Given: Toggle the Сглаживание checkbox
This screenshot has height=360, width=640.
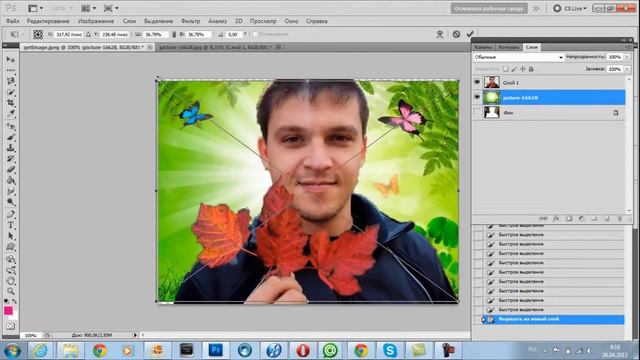Looking at the screenshot, I should click(255, 34).
